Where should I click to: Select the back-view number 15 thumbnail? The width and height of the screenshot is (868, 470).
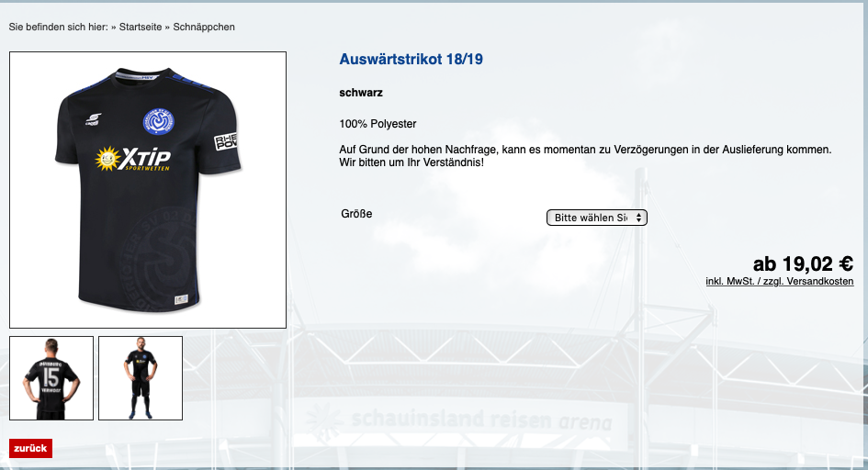(51, 378)
